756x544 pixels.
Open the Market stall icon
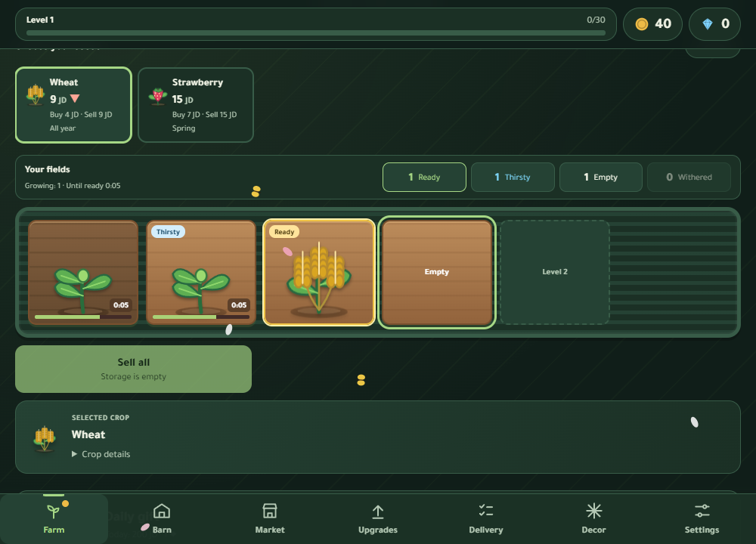click(x=270, y=511)
